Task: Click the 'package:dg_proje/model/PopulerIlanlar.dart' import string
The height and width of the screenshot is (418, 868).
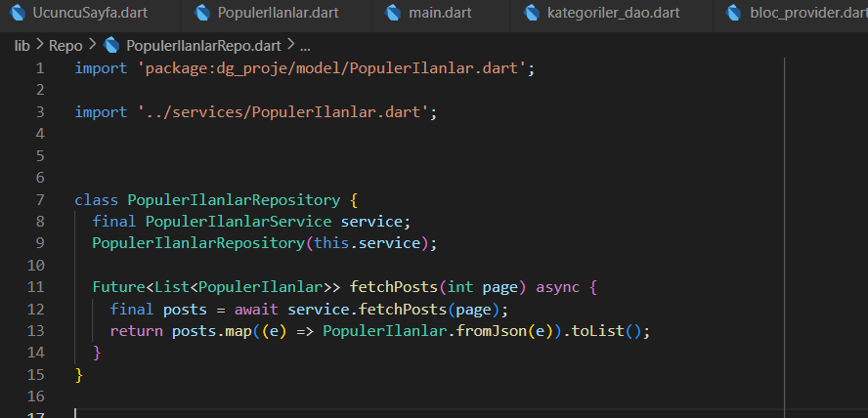Action: click(x=331, y=68)
